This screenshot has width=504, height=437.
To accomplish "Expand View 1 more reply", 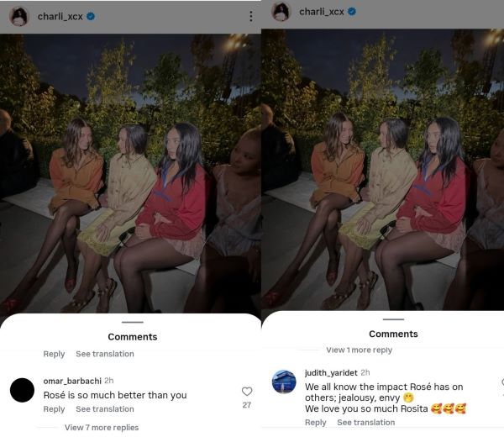I will (359, 350).
